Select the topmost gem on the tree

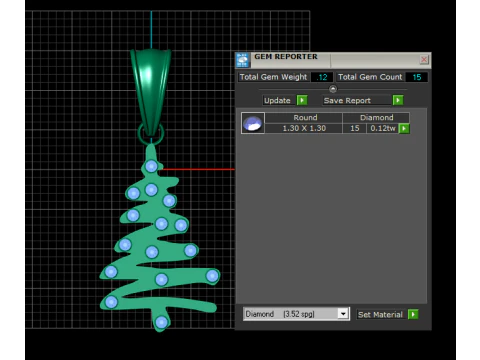click(x=151, y=166)
